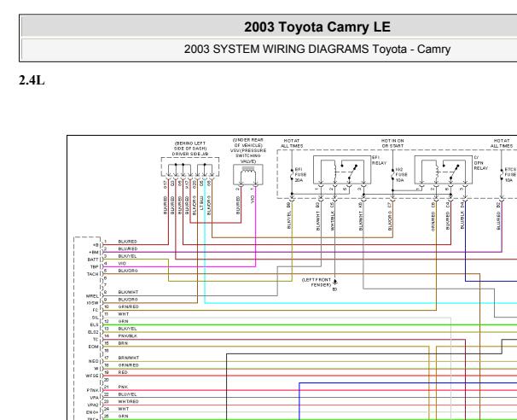Click vertical 'WHT/BLK C5' wire label
The image size is (517, 420).
[333, 216]
